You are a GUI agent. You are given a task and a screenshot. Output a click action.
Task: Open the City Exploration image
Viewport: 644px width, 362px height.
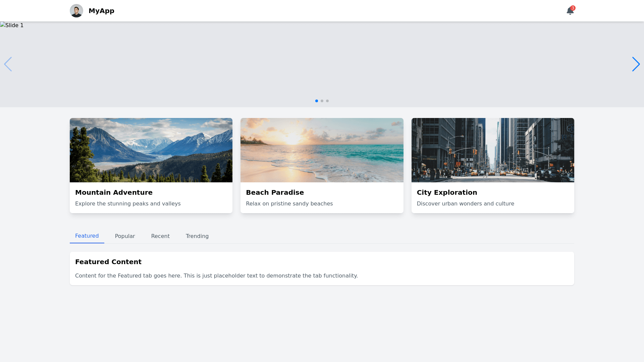pos(493,150)
